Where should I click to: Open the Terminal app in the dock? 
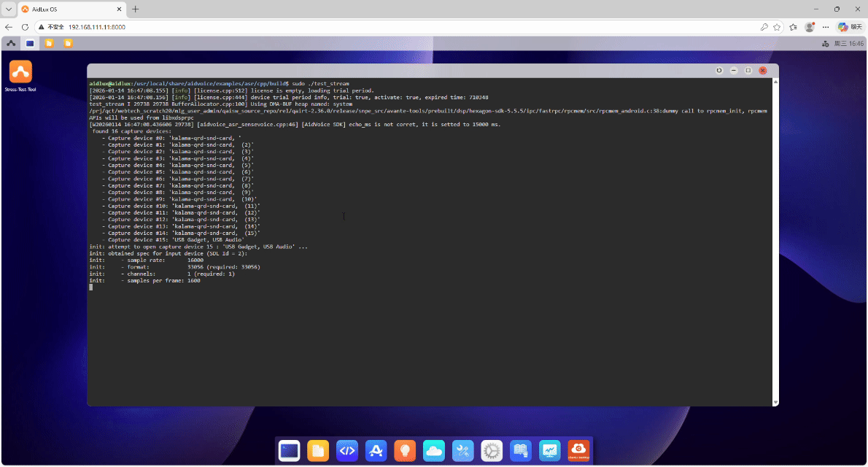tap(290, 451)
